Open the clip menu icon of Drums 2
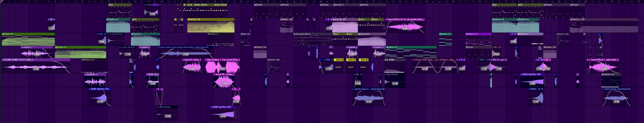 (x=334, y=5)
